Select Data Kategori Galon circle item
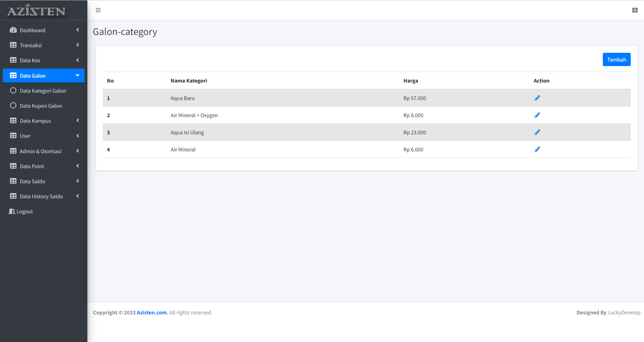The width and height of the screenshot is (644, 342). tap(13, 91)
